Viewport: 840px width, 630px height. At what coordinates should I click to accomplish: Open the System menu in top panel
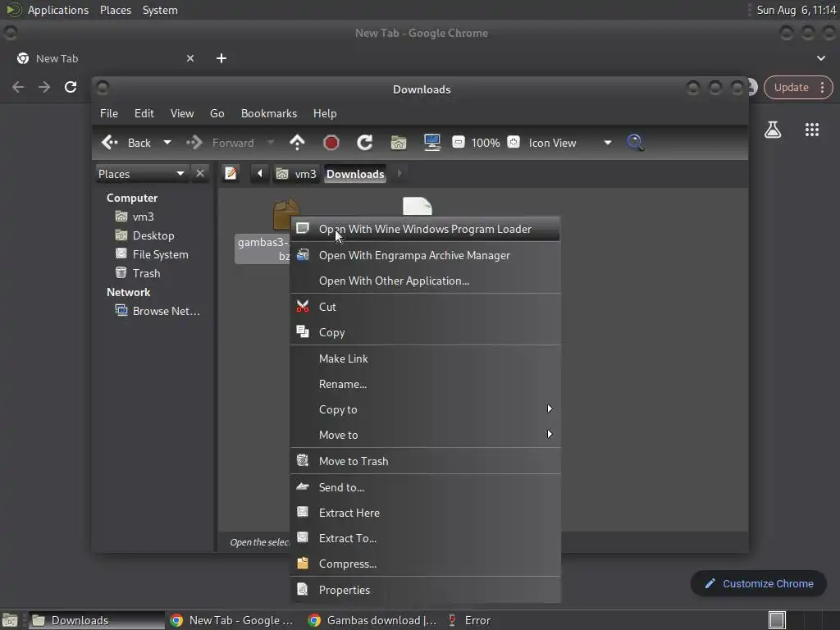[160, 10]
